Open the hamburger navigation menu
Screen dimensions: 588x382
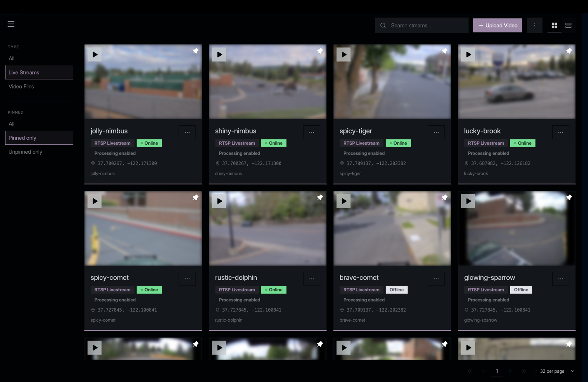tap(11, 24)
